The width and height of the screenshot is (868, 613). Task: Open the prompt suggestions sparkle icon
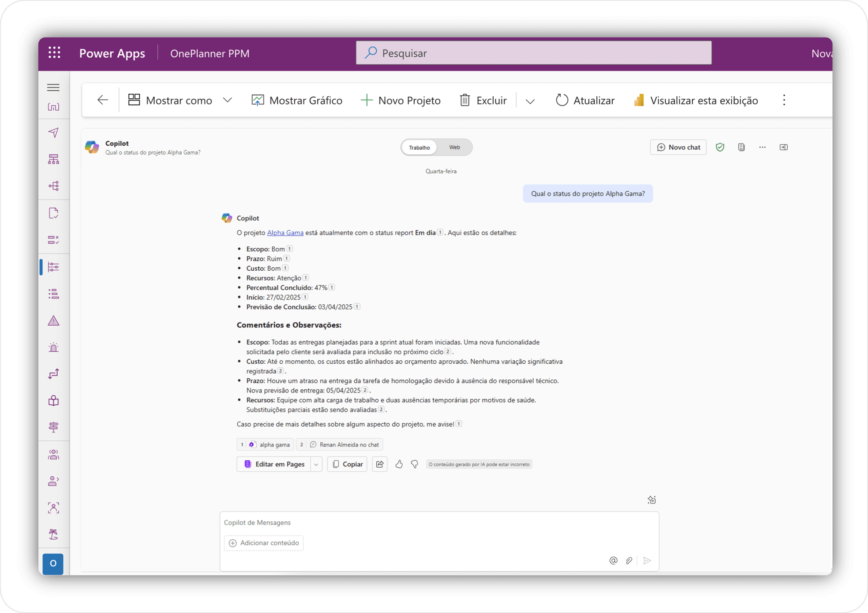(x=651, y=500)
